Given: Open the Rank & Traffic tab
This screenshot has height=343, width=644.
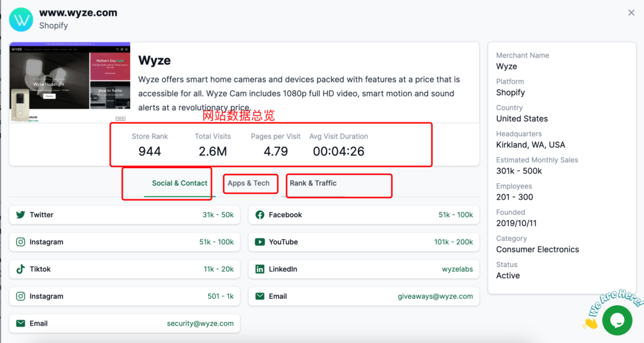Looking at the screenshot, I should tap(313, 183).
